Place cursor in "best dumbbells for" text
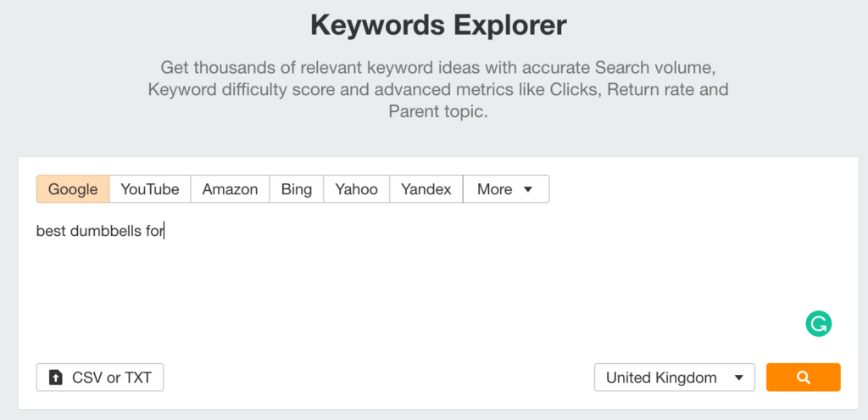The image size is (868, 420). click(x=100, y=231)
